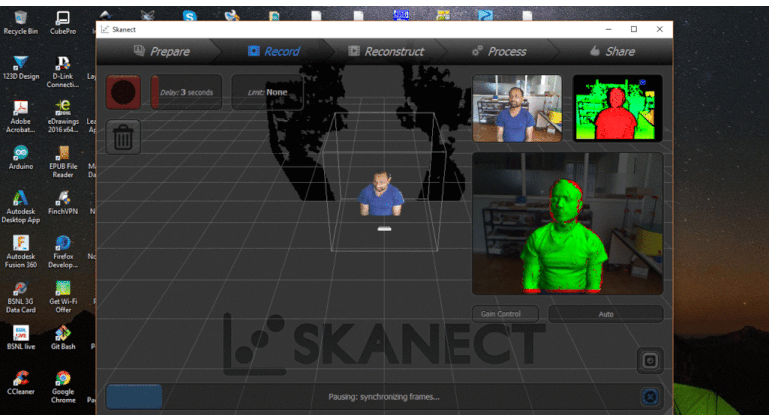This screenshot has height=420, width=769.
Task: Open the Process tab
Action: [x=499, y=51]
